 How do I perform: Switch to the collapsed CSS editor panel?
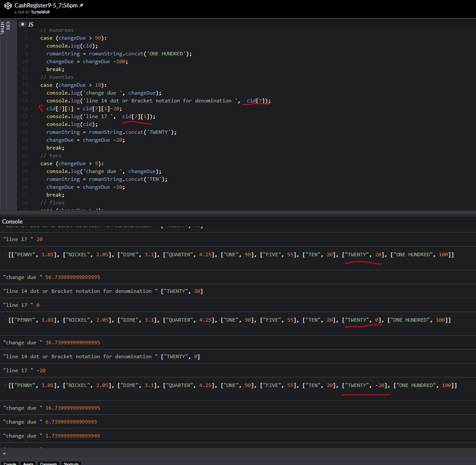click(x=8, y=26)
